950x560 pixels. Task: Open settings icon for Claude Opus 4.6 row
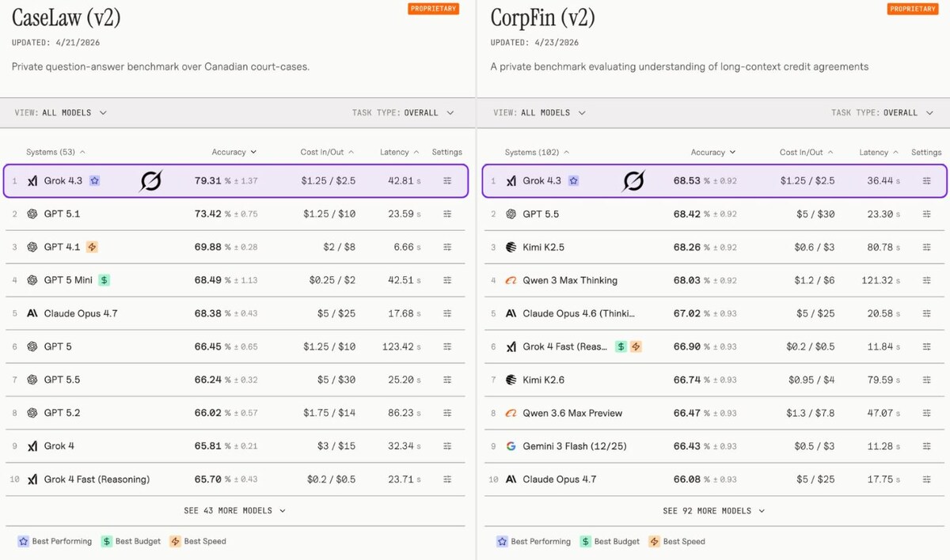926,313
